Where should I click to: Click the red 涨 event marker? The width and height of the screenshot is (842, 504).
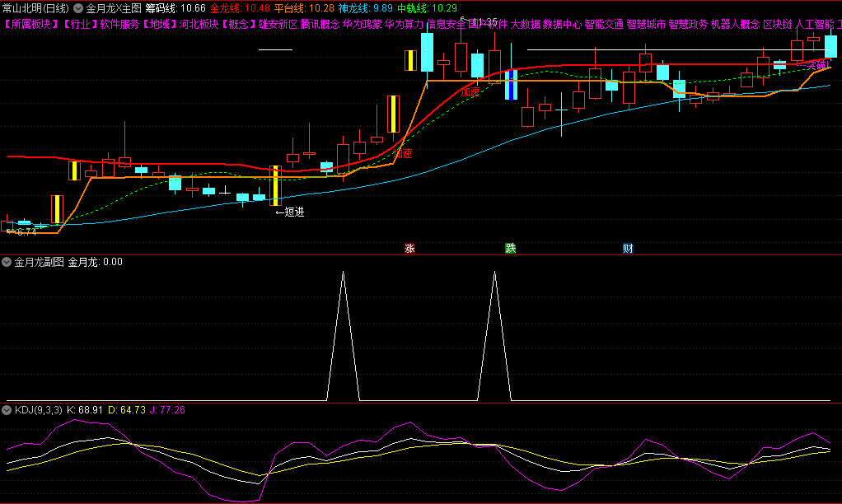coord(409,248)
